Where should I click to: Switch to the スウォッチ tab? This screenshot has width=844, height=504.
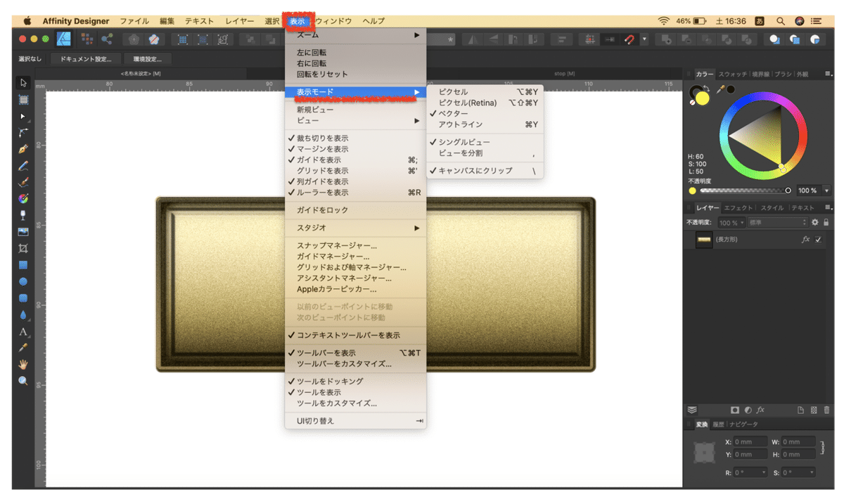pos(733,74)
